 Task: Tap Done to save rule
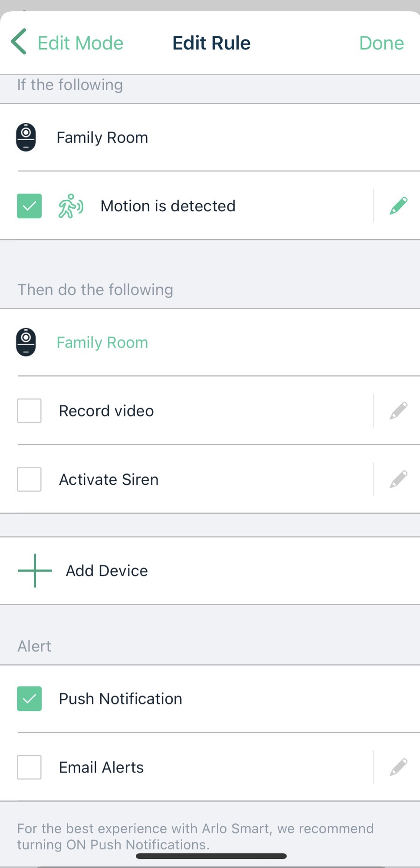[381, 43]
